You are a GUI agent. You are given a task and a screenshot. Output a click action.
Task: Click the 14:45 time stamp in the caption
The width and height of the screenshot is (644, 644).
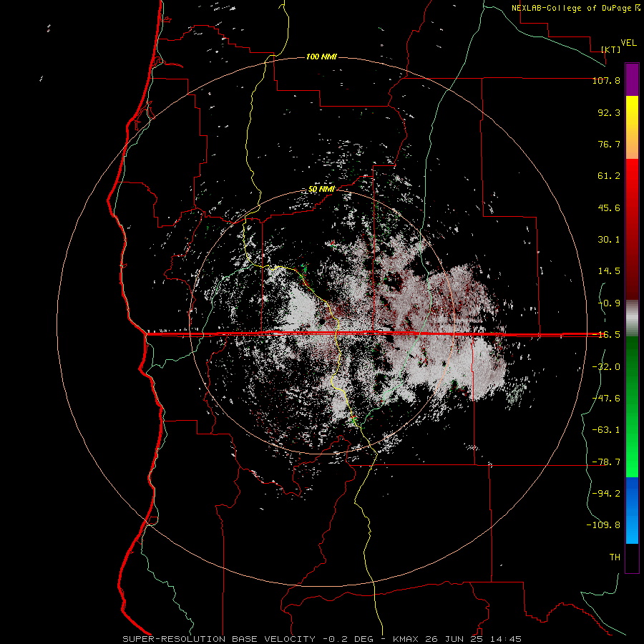tap(504, 639)
